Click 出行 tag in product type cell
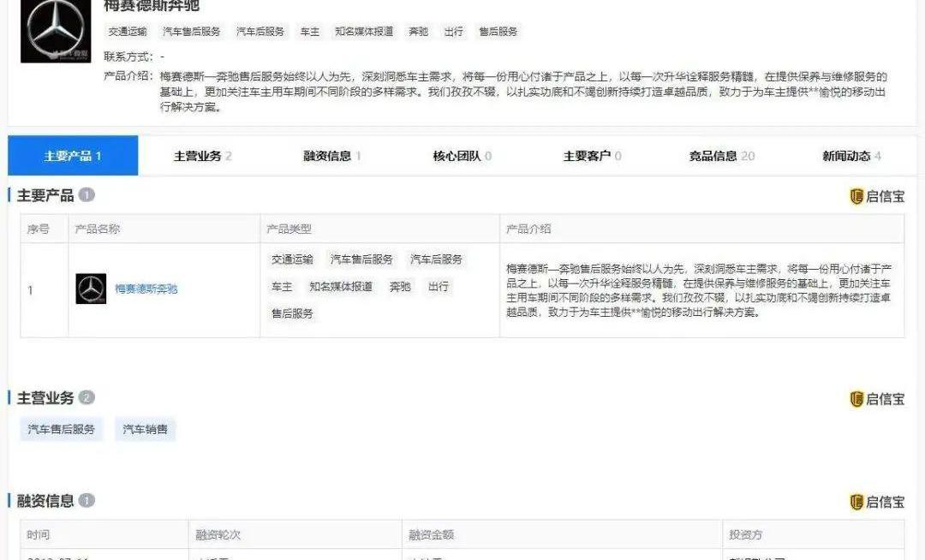This screenshot has height=560, width=925. click(x=439, y=287)
